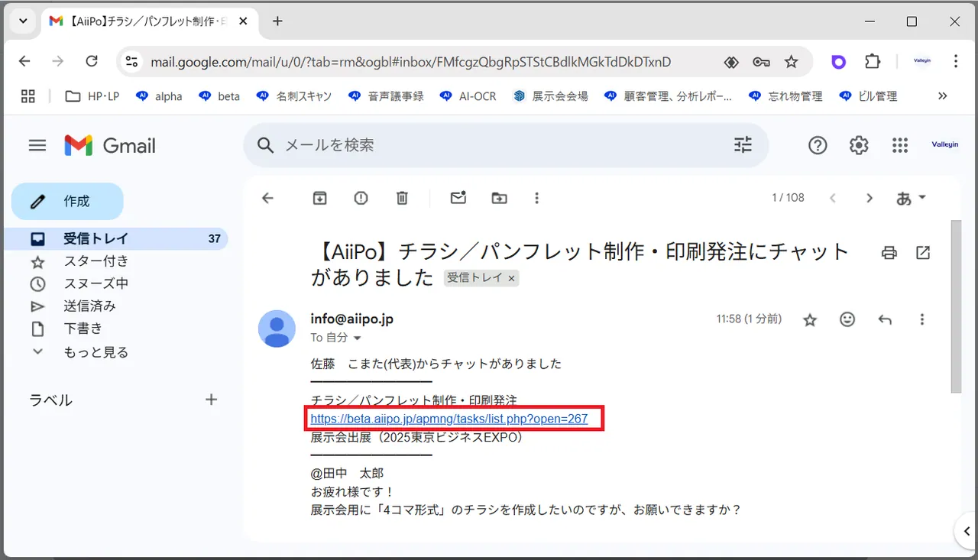Open the ビル管理 bookmark
The height and width of the screenshot is (560, 978).
[x=868, y=96]
